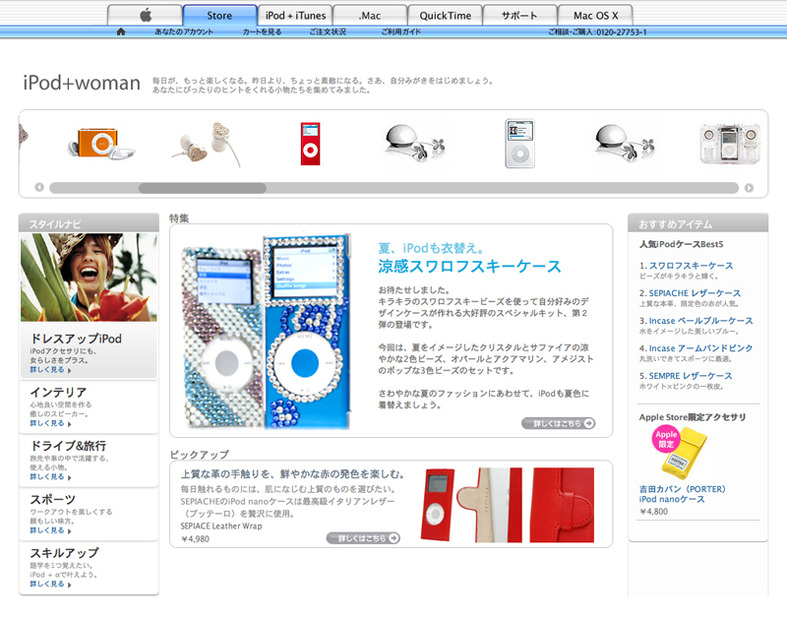Click the Swarovski crystal iPod case image
This screenshot has width=787, height=620.
pos(268,331)
